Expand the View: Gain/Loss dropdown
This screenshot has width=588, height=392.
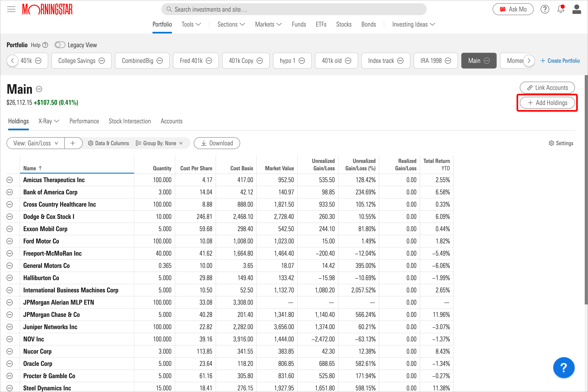click(x=36, y=143)
